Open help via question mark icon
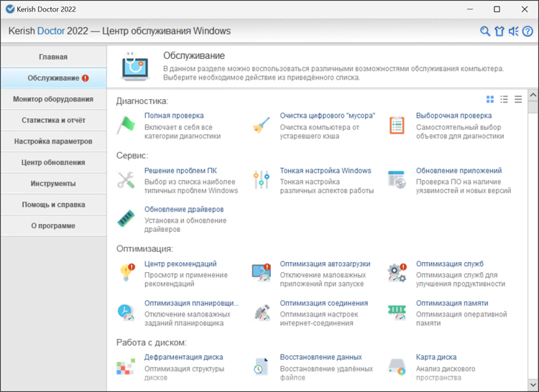Image resolution: width=539 pixels, height=392 pixels. 528,32
